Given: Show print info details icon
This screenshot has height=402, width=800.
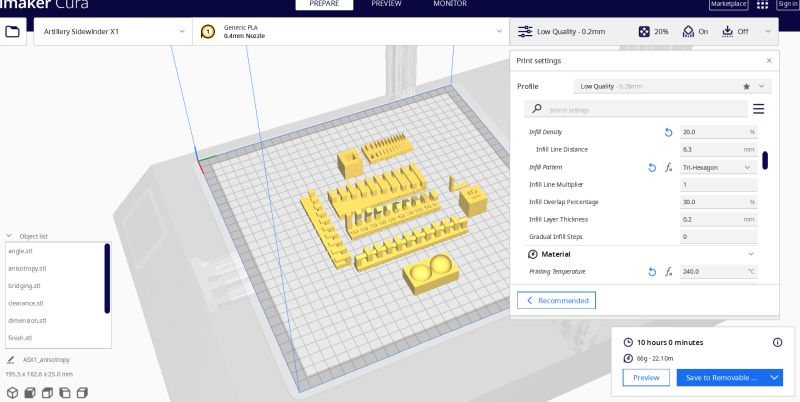Looking at the screenshot, I should coord(778,342).
